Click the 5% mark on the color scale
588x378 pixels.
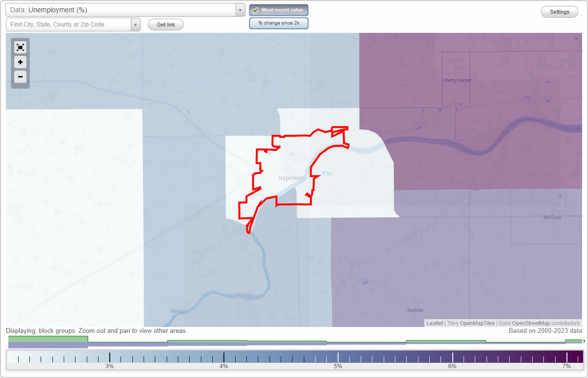coord(338,356)
